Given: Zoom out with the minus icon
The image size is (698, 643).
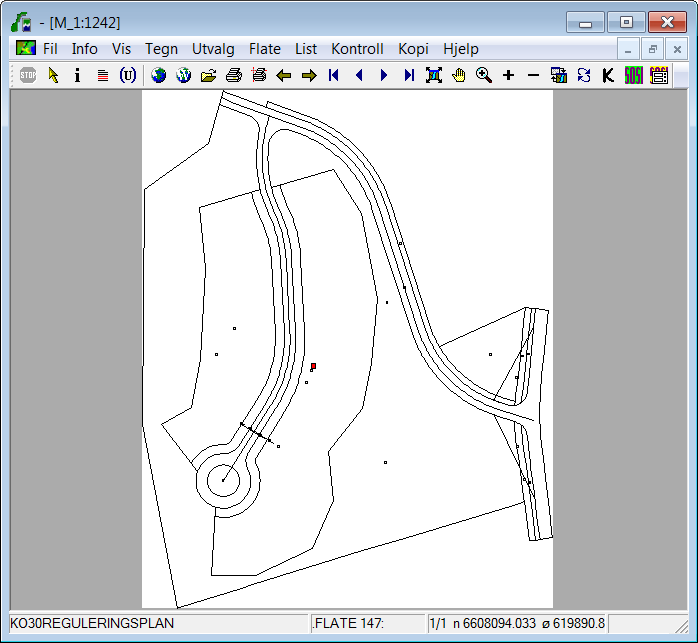Looking at the screenshot, I should [x=533, y=75].
